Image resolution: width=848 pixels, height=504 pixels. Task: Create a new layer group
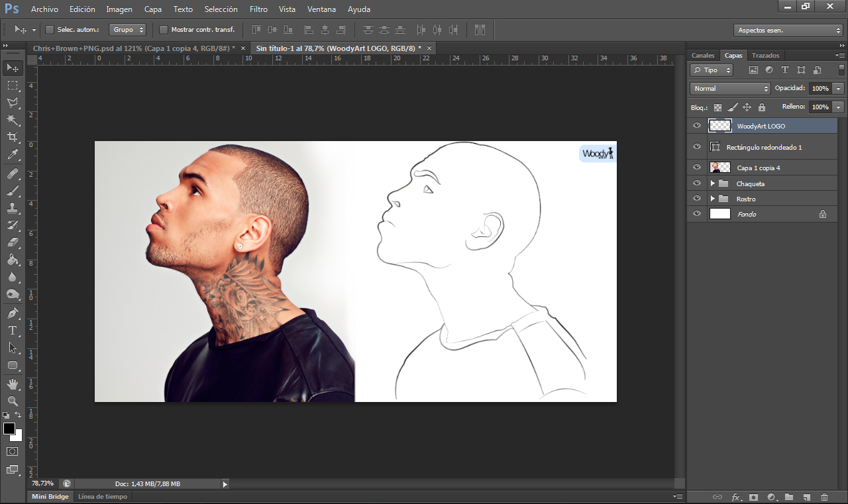coord(789,497)
